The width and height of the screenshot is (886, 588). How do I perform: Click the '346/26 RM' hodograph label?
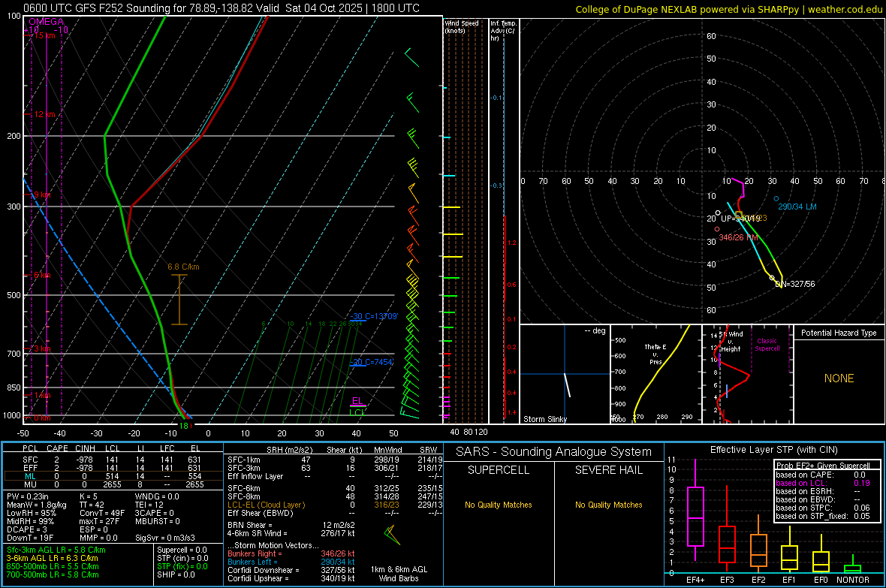(x=738, y=237)
